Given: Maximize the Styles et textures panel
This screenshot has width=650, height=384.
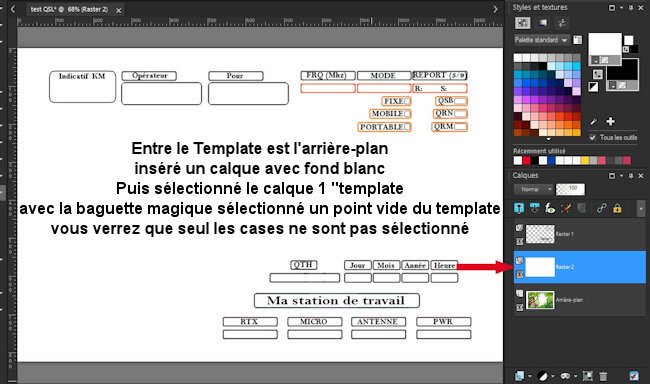Looking at the screenshot, I should 612,7.
